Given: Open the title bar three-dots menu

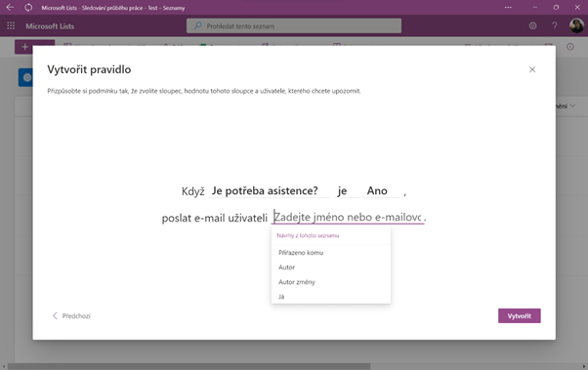Looking at the screenshot, I should pos(508,7).
